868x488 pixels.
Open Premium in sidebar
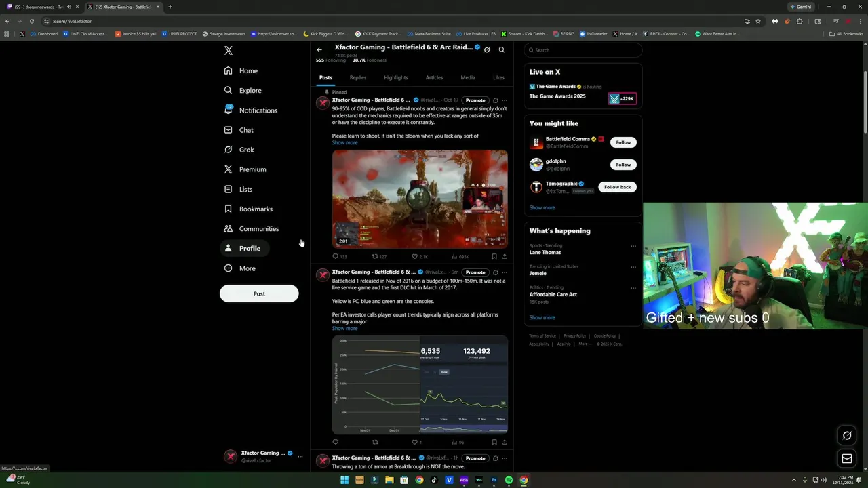click(245, 169)
